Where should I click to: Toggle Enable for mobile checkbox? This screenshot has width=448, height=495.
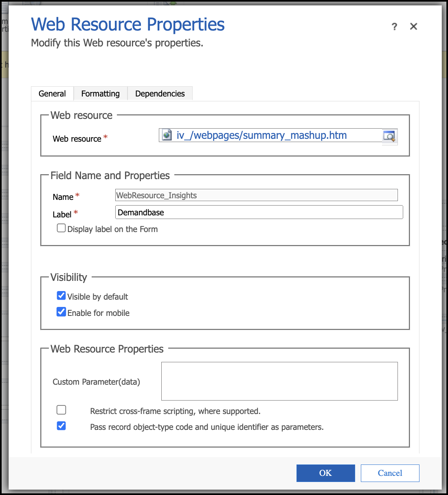coord(61,312)
